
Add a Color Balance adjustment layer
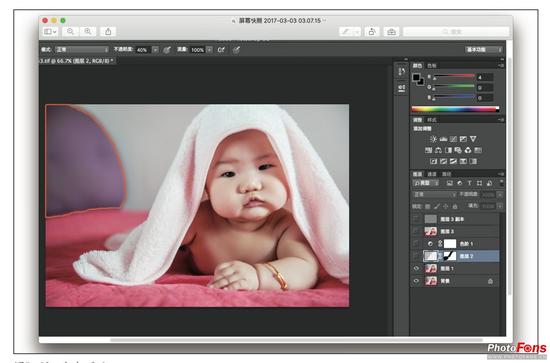tap(438, 150)
